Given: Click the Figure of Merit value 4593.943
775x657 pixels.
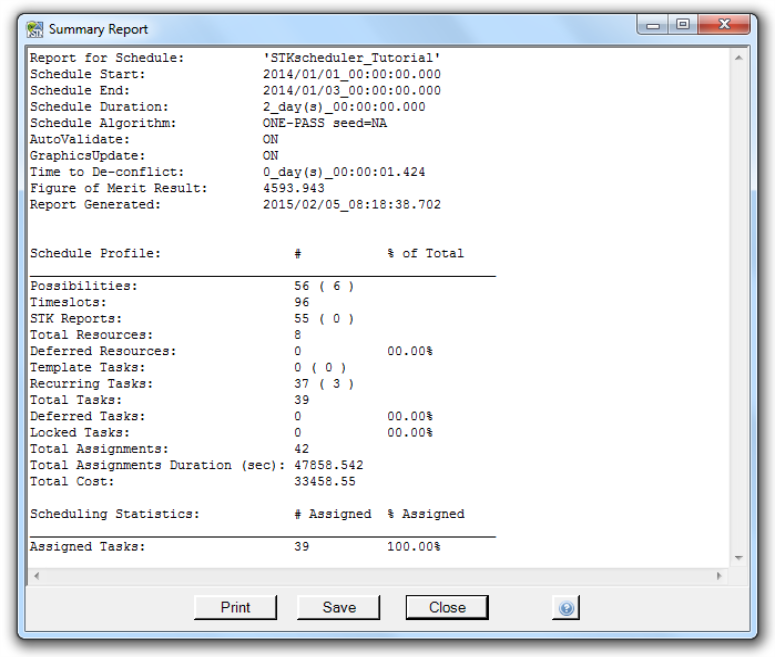Looking at the screenshot, I should (x=294, y=188).
